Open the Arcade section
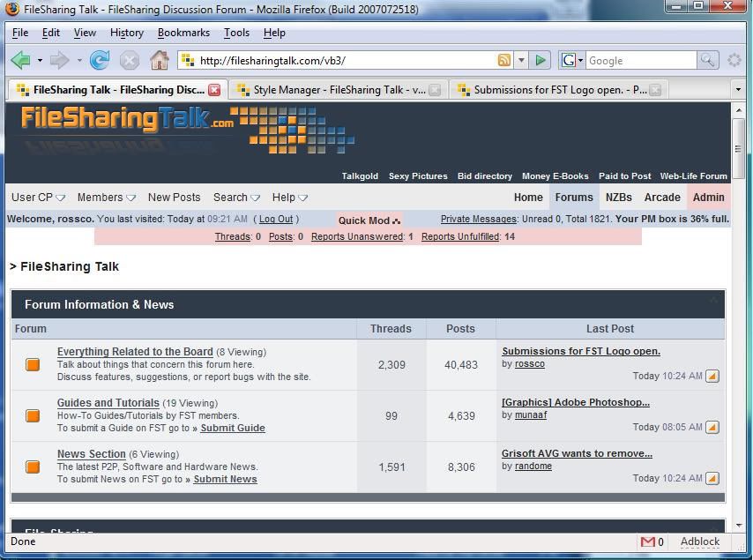 pyautogui.click(x=662, y=198)
